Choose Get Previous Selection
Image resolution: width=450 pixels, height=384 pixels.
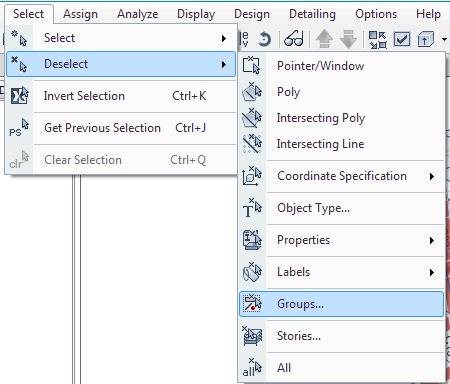[121, 128]
